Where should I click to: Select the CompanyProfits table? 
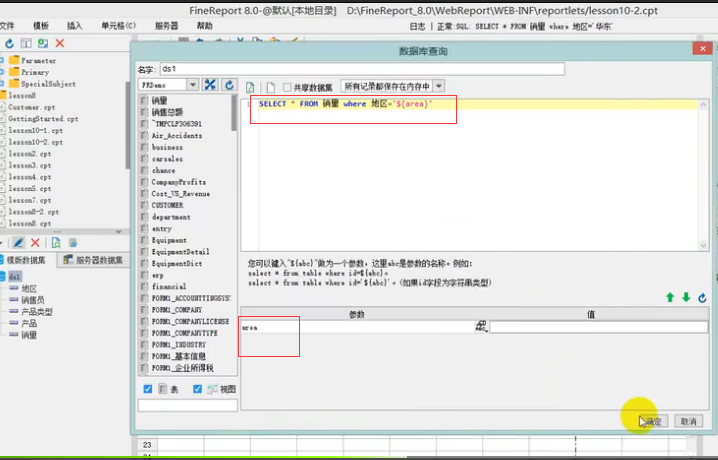(x=179, y=182)
